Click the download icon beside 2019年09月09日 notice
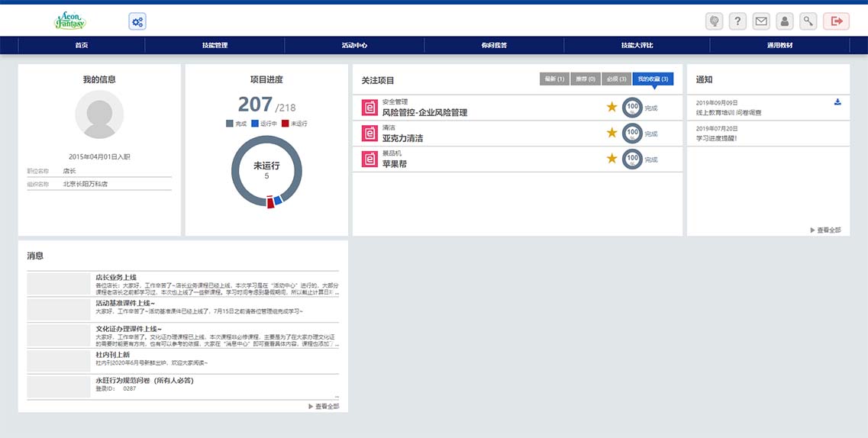 [x=837, y=101]
